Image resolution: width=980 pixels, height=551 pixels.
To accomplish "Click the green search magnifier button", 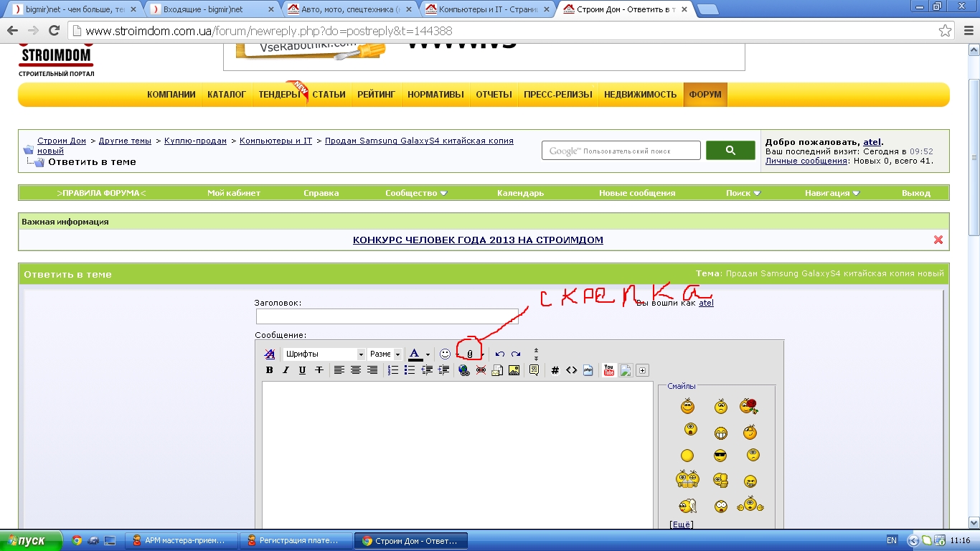I will coord(730,151).
